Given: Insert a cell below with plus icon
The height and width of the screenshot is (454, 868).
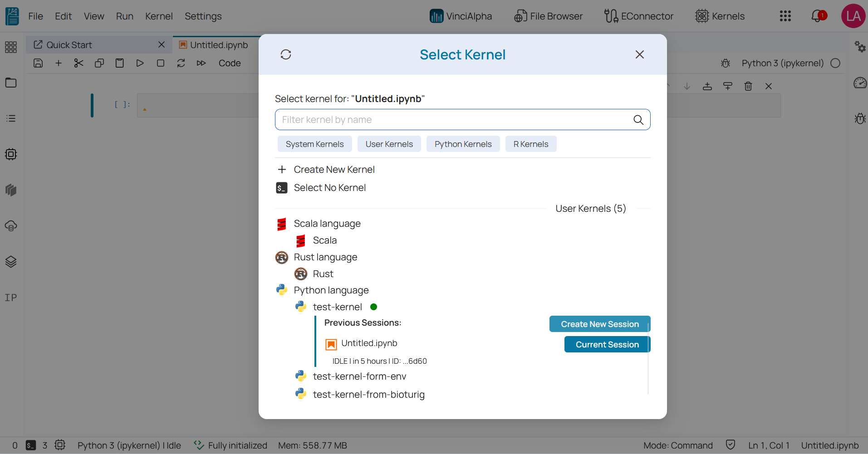Looking at the screenshot, I should click(59, 63).
